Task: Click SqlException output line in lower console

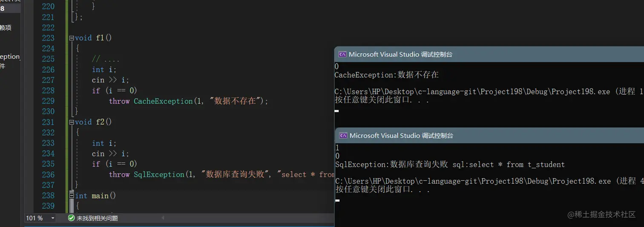Action: click(450, 165)
